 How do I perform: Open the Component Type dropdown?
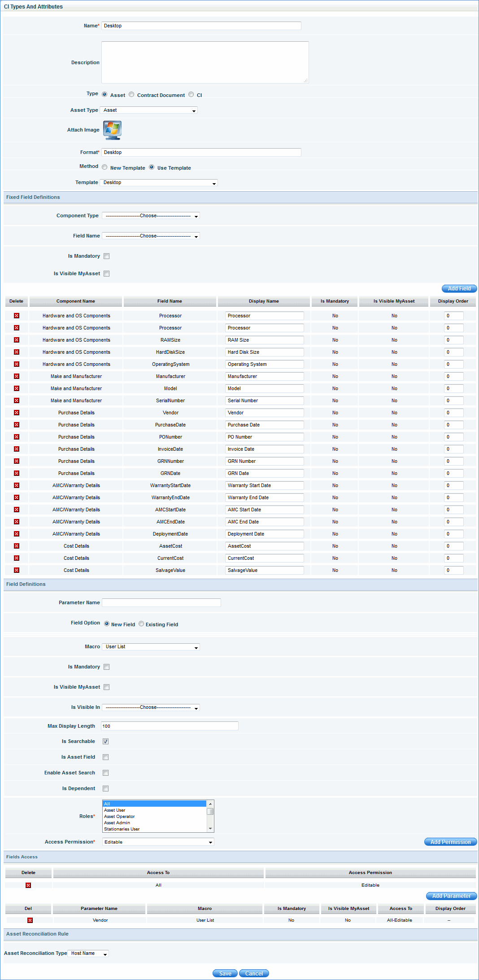pyautogui.click(x=151, y=216)
